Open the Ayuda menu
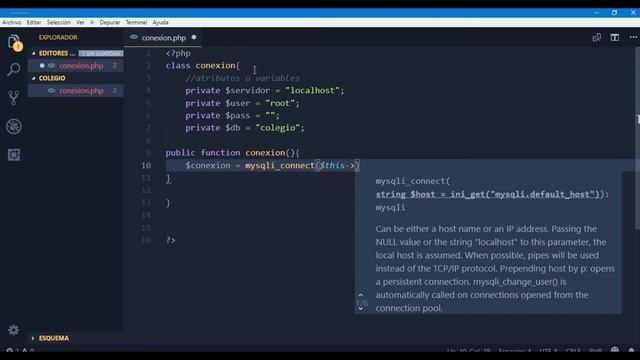This screenshot has height=360, width=640. pyautogui.click(x=160, y=22)
